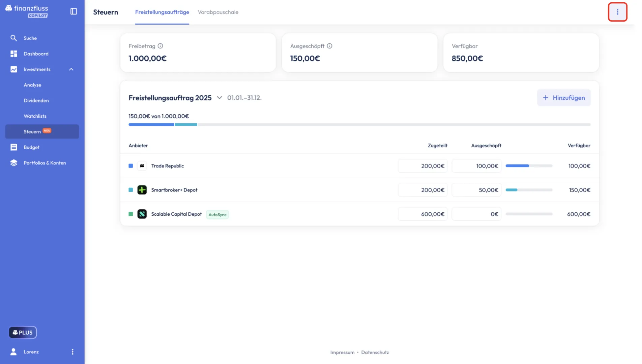Collapse the Investments sidebar section
The height and width of the screenshot is (364, 642).
[71, 69]
